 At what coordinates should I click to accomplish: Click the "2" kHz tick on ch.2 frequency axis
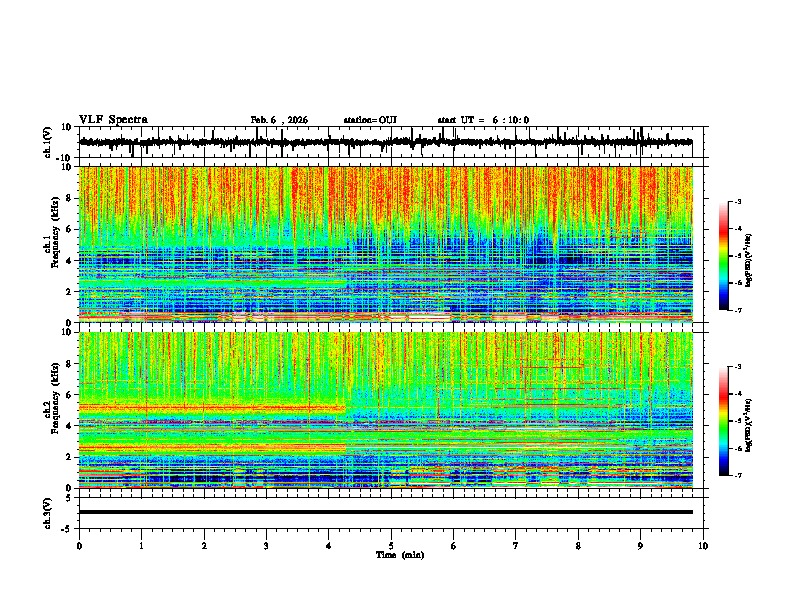(69, 457)
